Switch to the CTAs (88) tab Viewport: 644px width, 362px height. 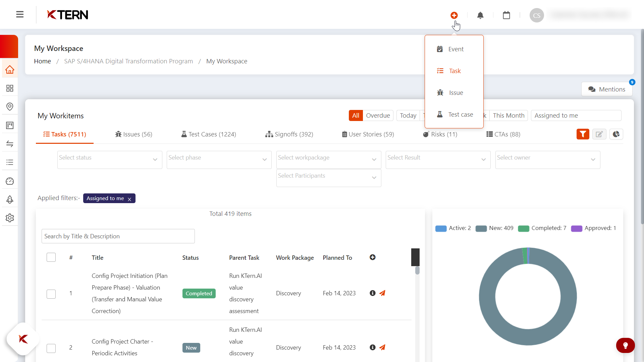click(503, 134)
